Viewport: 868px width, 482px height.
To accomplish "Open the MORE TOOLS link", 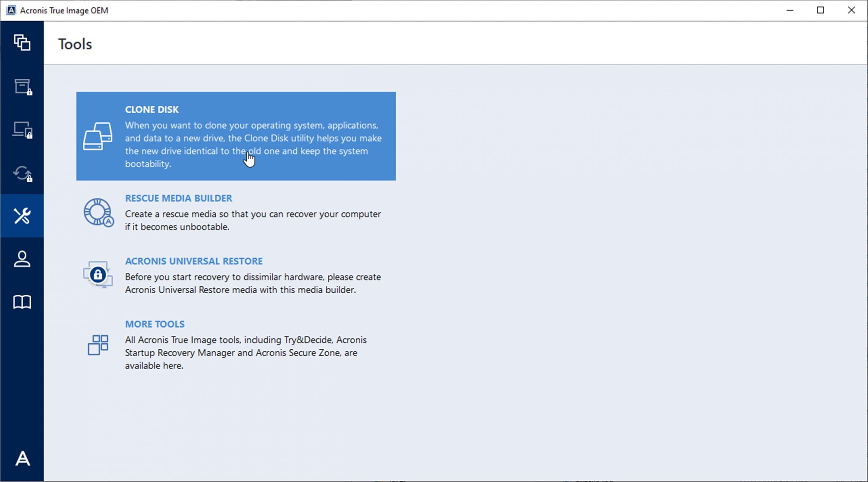I will pos(155,324).
